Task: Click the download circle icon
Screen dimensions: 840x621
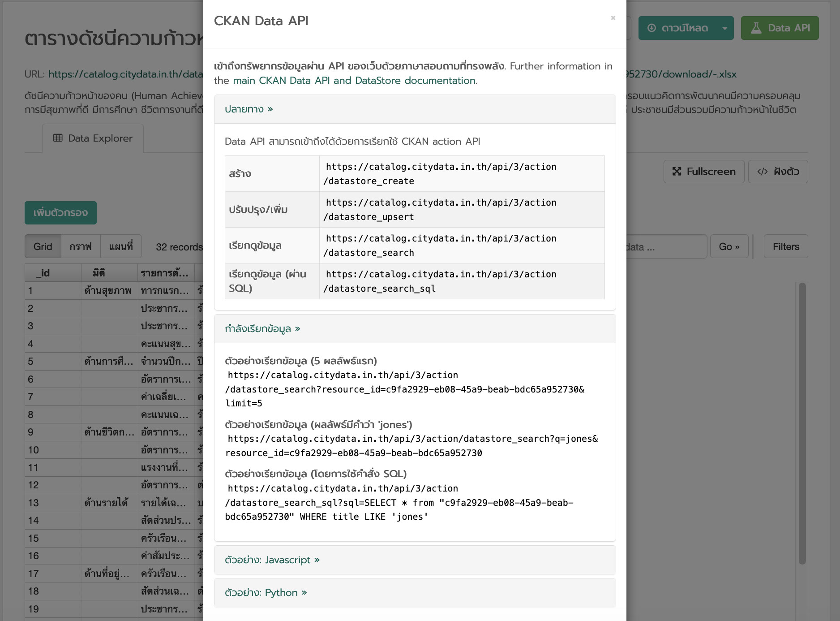Action: click(x=651, y=28)
